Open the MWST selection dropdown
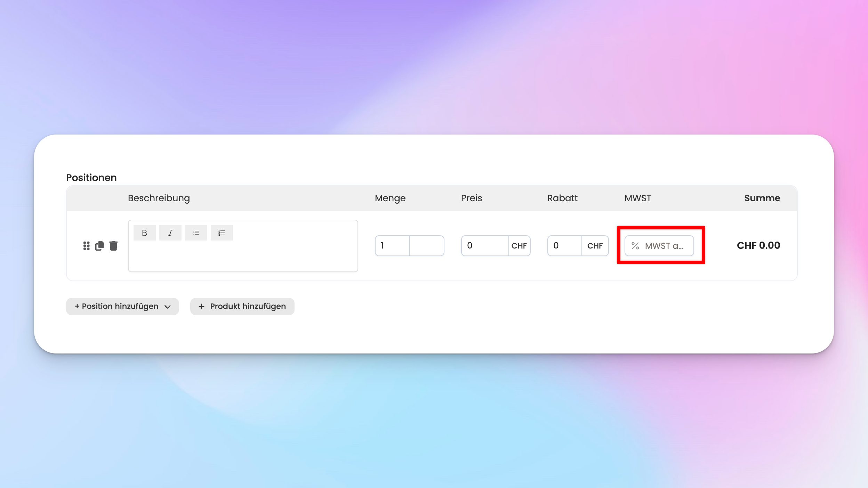 [x=664, y=246]
